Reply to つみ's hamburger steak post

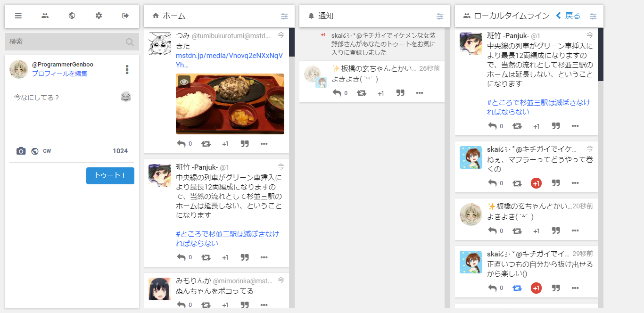click(182, 144)
